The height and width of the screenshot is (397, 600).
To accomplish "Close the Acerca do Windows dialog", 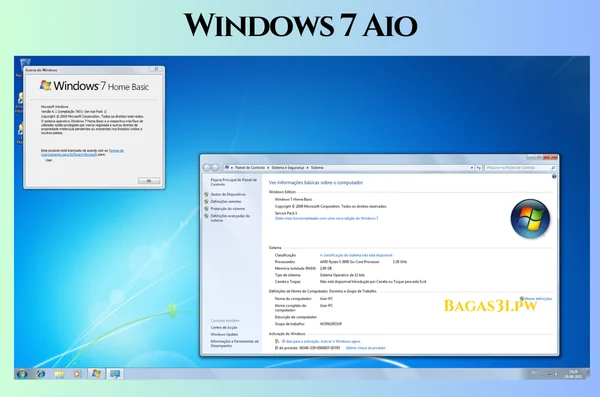I will pyautogui.click(x=156, y=69).
